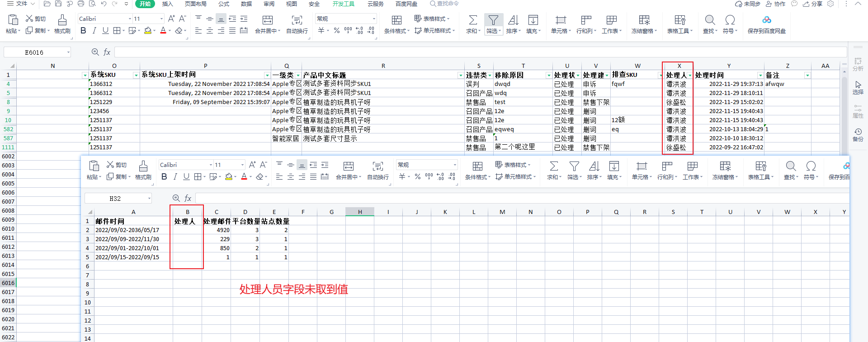Viewport: 868px width, 342px height.
Task: Switch to the 开发工具 tab
Action: click(344, 4)
